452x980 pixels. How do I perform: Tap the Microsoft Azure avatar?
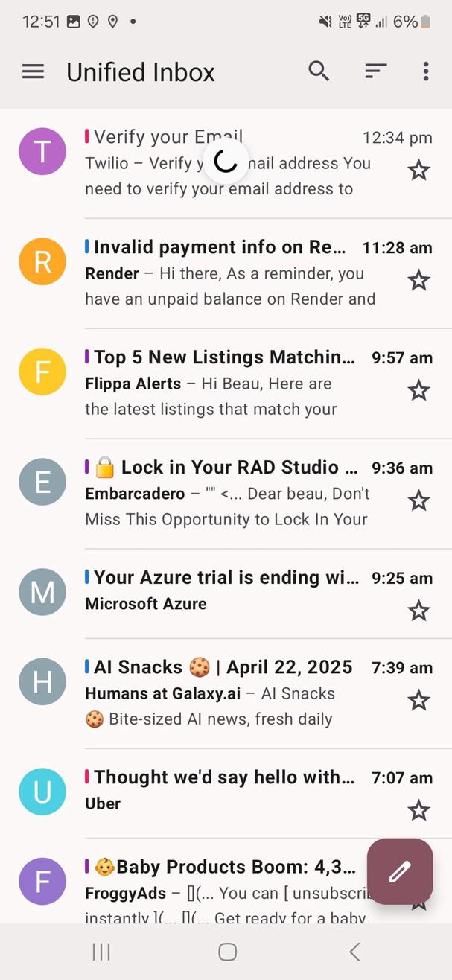coord(42,591)
